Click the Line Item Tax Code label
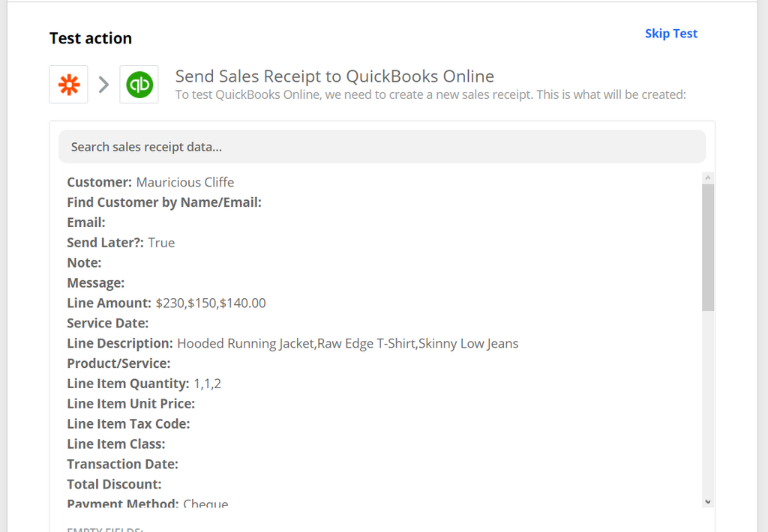768x532 pixels. click(128, 424)
